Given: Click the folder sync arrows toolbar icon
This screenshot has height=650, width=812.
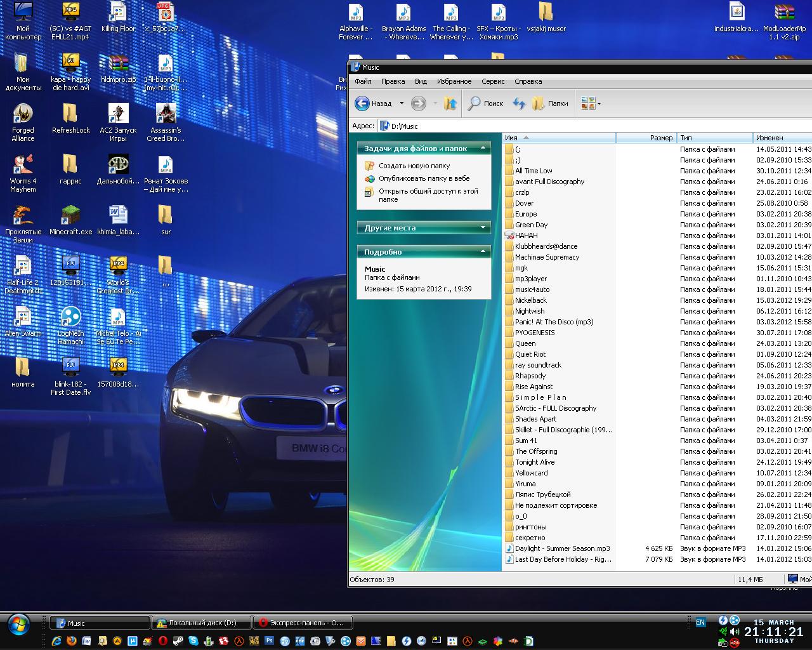Looking at the screenshot, I should click(x=519, y=103).
